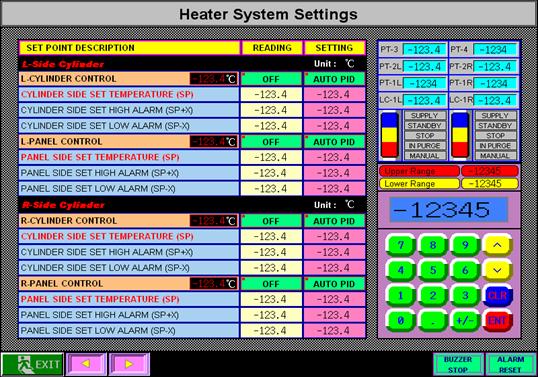Click right SUPPLY status button
The width and height of the screenshot is (538, 377).
click(x=495, y=116)
